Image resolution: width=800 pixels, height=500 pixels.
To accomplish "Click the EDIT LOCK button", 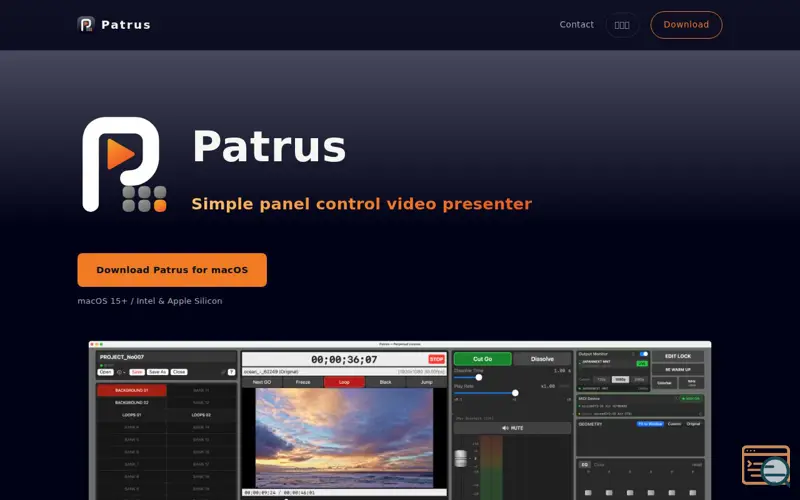I will point(678,356).
